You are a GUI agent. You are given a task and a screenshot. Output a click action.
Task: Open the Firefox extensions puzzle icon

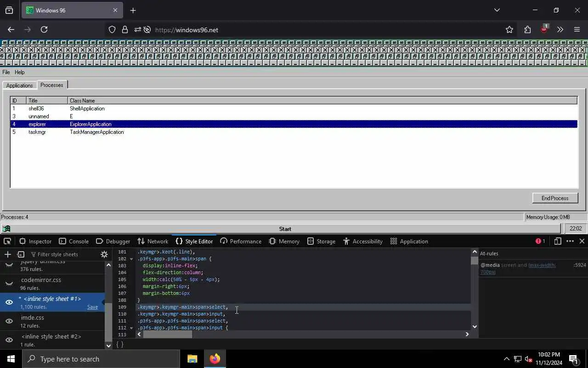pyautogui.click(x=527, y=29)
